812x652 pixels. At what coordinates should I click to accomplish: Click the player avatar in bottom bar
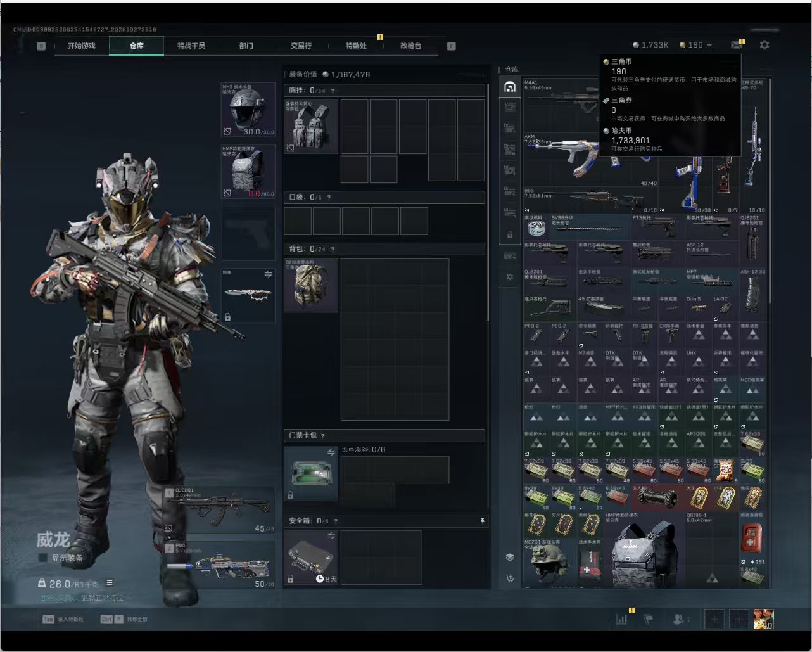coord(763,619)
